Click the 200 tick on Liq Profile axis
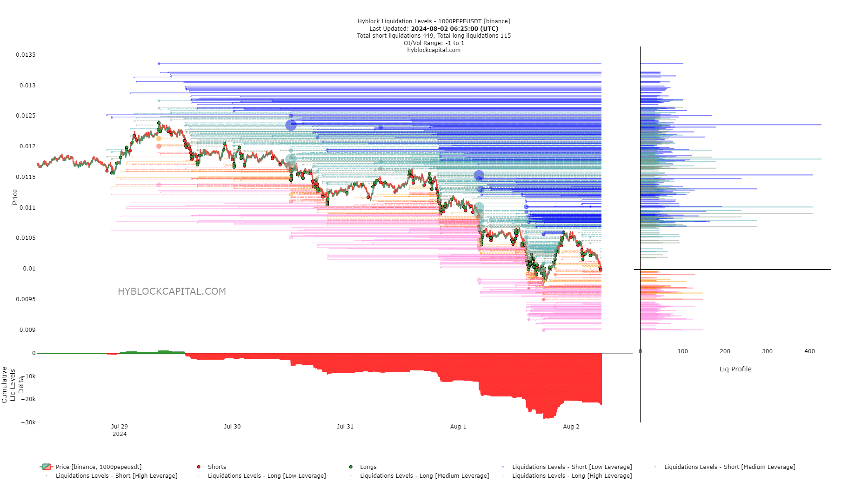868x488 pixels. point(725,351)
